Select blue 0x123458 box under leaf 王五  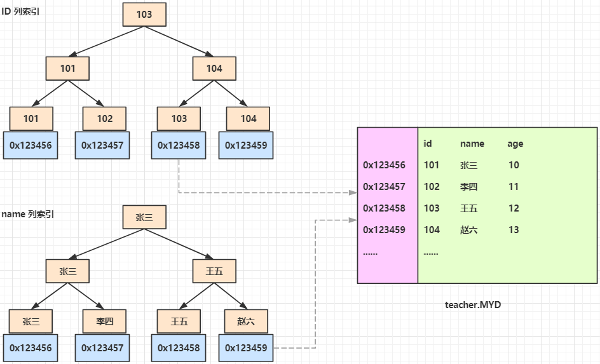tap(179, 348)
